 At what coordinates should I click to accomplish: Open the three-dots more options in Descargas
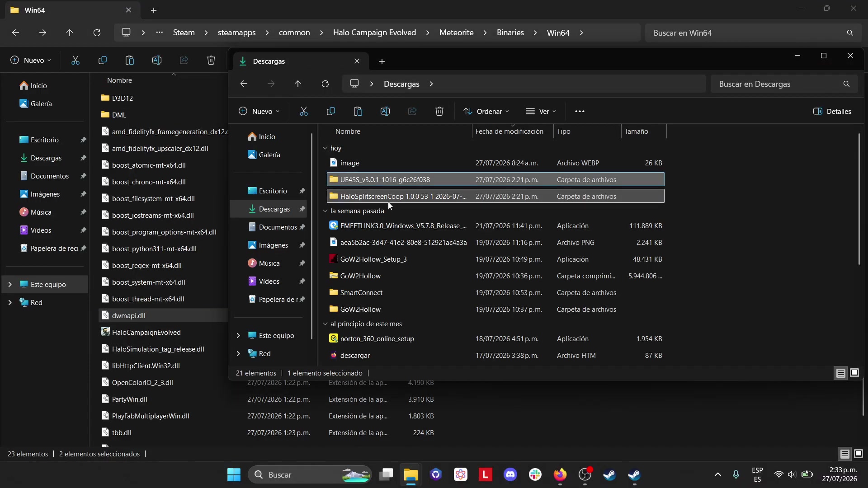click(x=580, y=111)
